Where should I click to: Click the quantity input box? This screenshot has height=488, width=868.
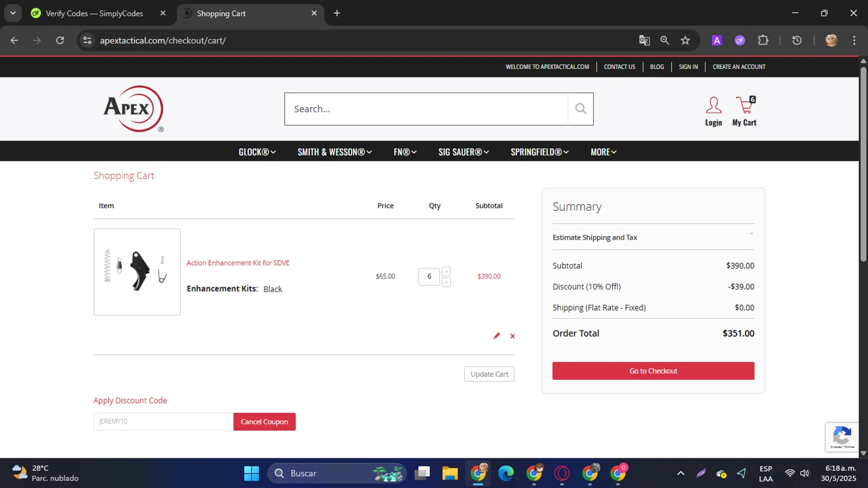point(429,276)
